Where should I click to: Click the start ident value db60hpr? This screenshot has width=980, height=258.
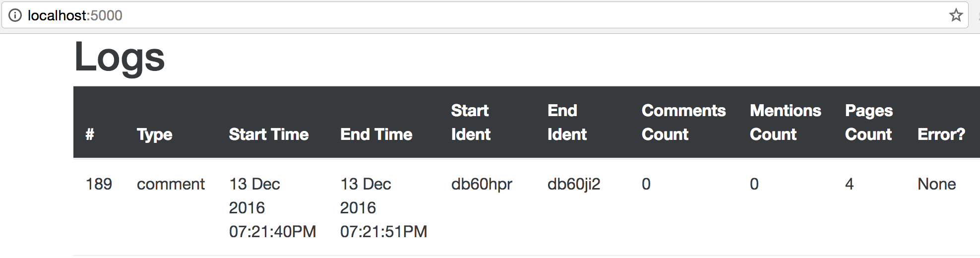click(482, 184)
